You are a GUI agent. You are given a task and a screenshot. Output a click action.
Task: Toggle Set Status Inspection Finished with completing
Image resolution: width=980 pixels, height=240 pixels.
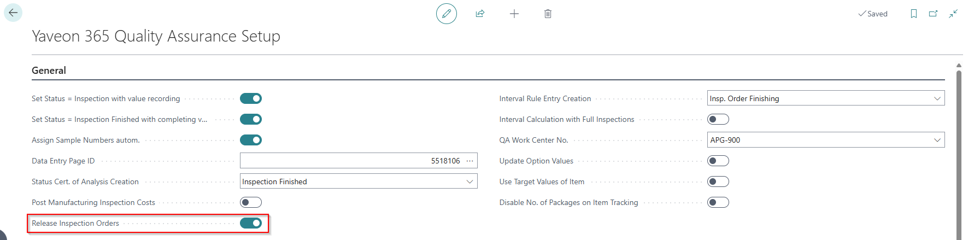pos(251,119)
